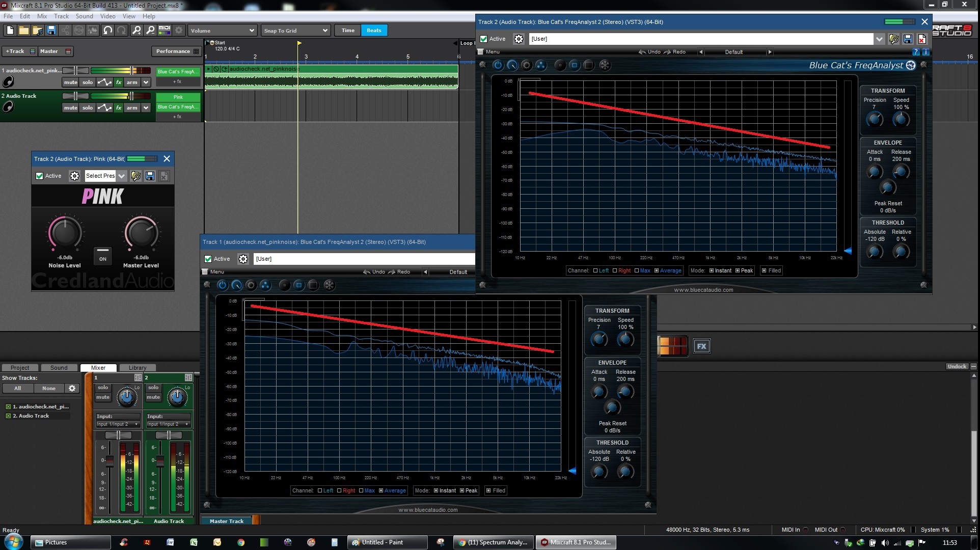Open Show Tracks settings gear in mixer
Viewport: 980px width, 550px height.
[72, 388]
